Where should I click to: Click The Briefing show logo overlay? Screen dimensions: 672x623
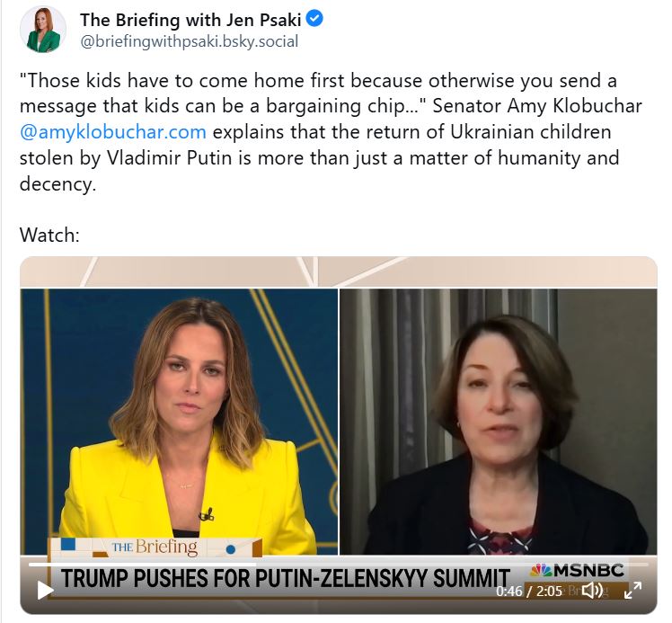pos(155,547)
